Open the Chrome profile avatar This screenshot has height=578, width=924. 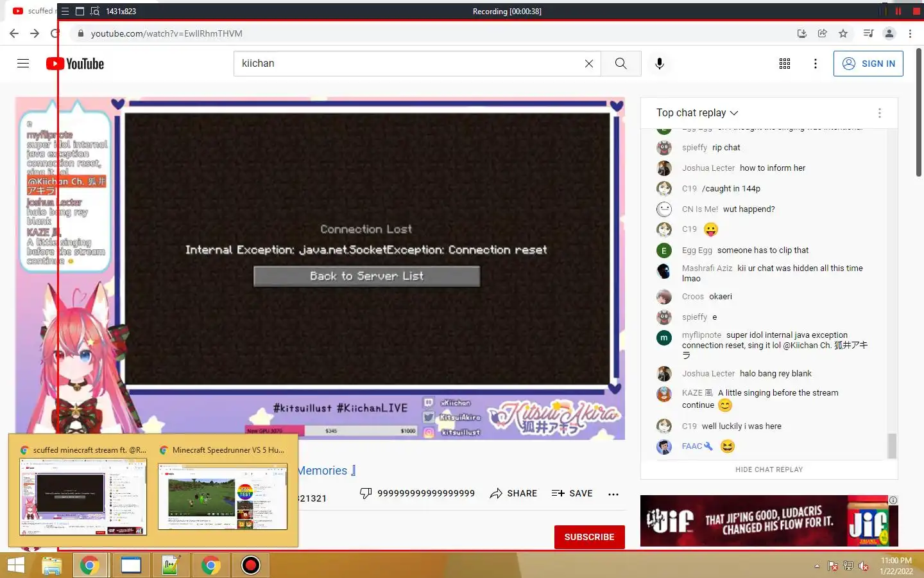tap(889, 33)
